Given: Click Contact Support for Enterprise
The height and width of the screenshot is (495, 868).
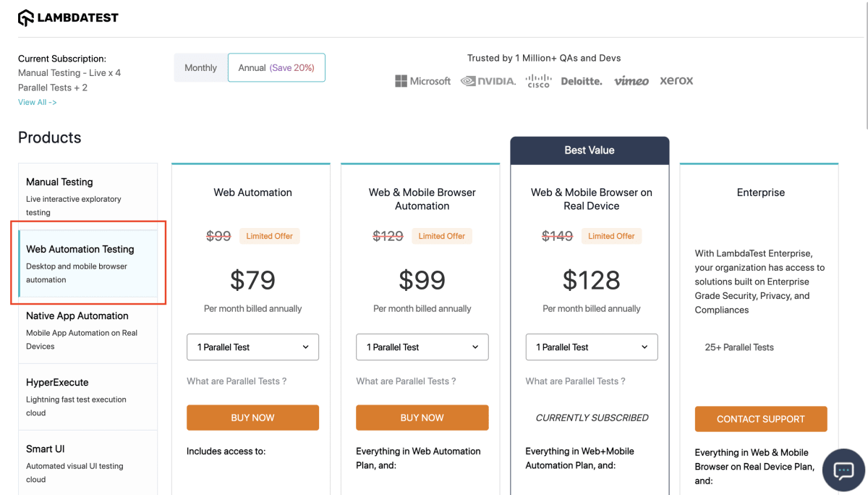Looking at the screenshot, I should coord(761,419).
